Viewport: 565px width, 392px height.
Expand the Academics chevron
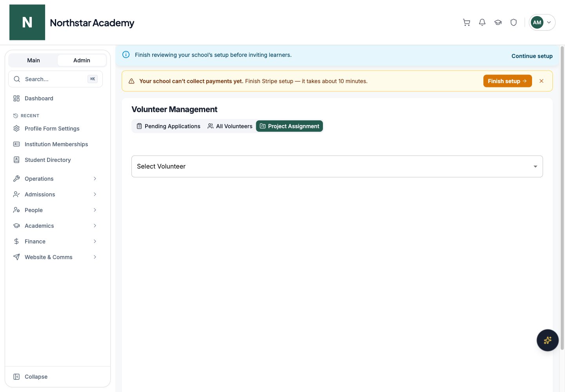[95, 226]
